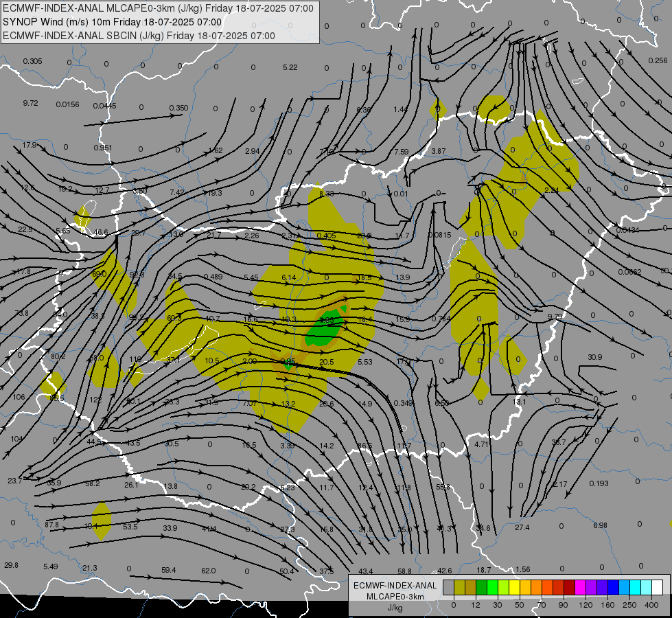Click the dark green legend swatch
Image resolution: width=672 pixels, height=618 pixels.
point(481,587)
